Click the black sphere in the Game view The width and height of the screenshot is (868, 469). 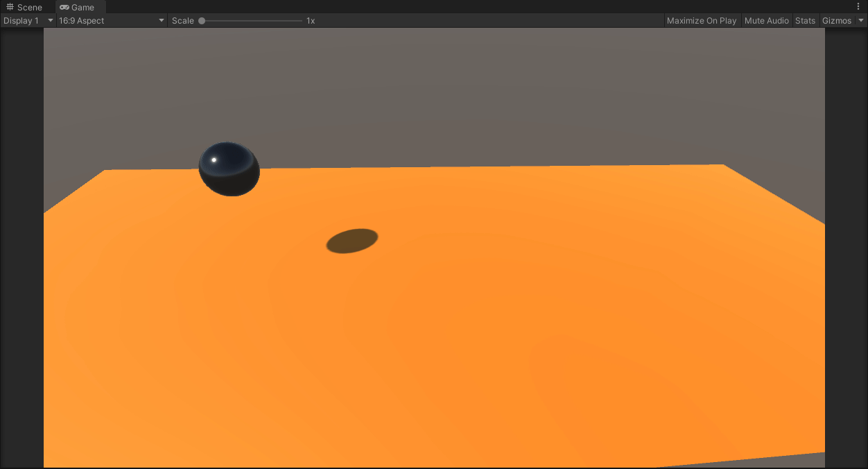pos(229,169)
